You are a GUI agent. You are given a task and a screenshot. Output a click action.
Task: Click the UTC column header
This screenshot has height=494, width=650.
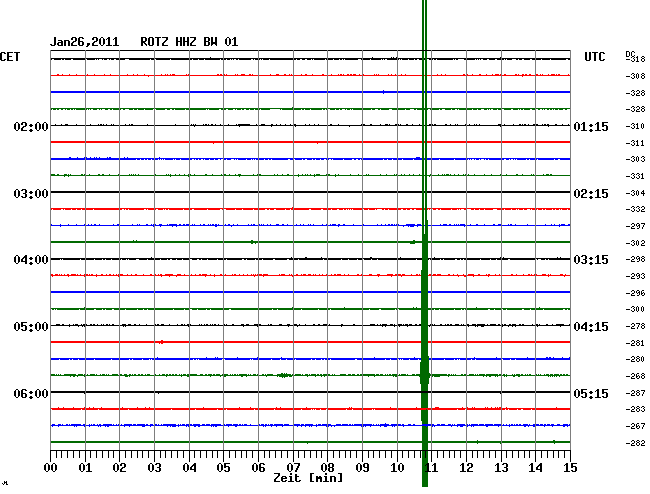594,57
